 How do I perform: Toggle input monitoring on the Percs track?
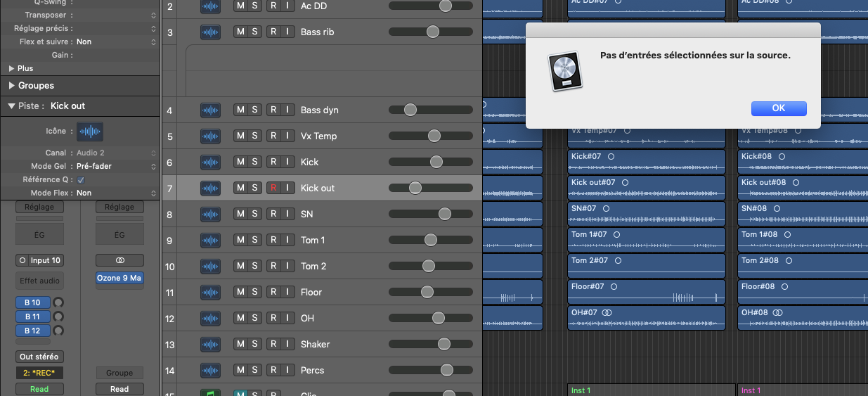click(287, 370)
